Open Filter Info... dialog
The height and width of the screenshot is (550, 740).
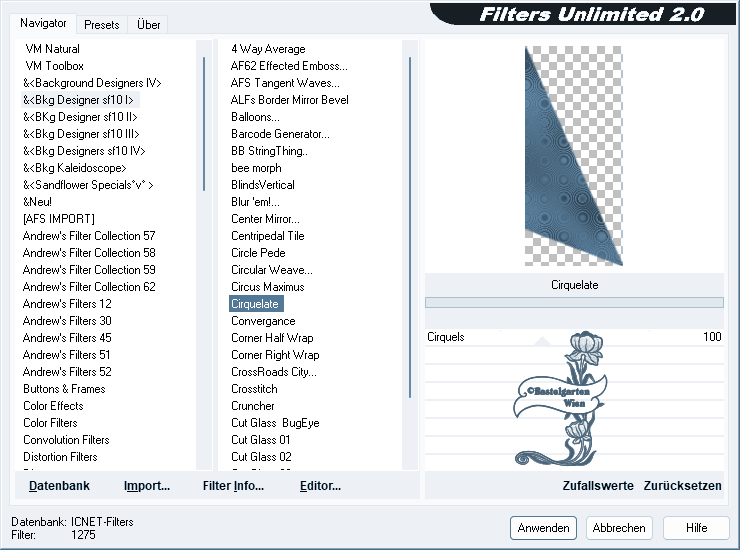[233, 486]
